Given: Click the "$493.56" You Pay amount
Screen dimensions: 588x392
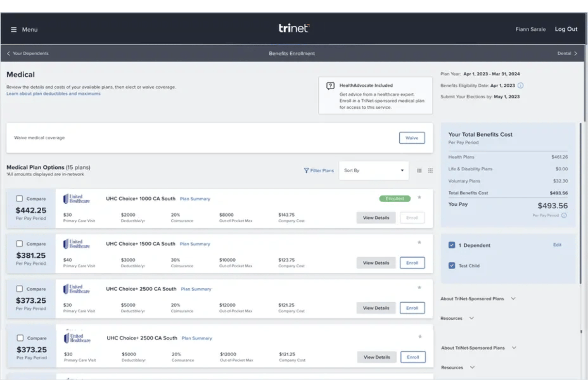Looking at the screenshot, I should (x=553, y=206).
